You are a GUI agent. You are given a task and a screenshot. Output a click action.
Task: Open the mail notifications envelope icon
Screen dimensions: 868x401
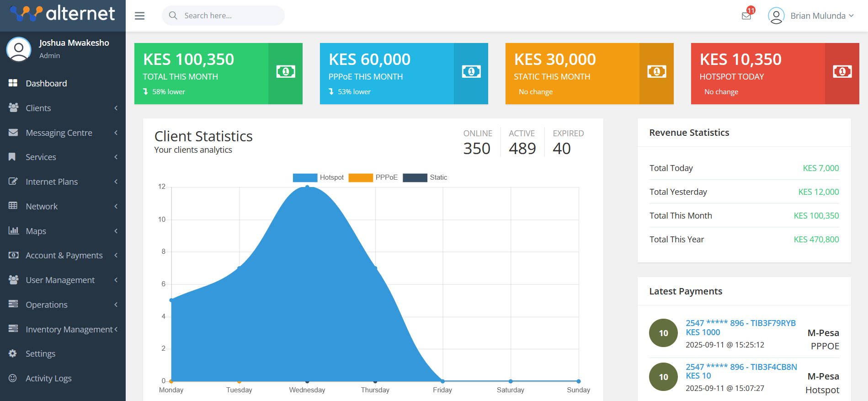click(746, 16)
